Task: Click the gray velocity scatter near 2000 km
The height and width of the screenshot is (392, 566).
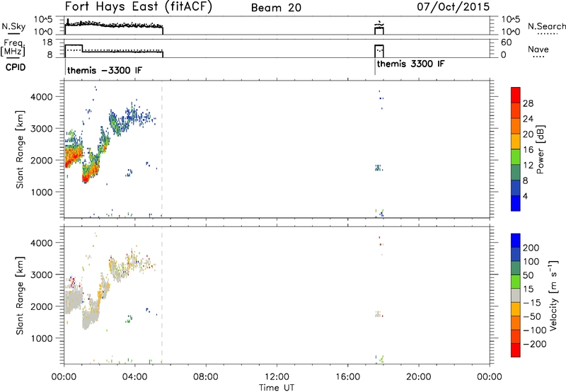Action: [x=74, y=299]
